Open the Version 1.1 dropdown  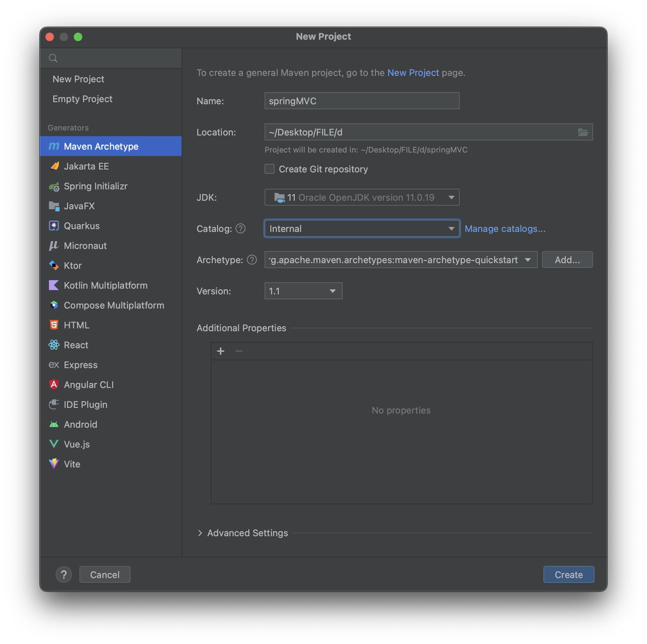(x=303, y=291)
